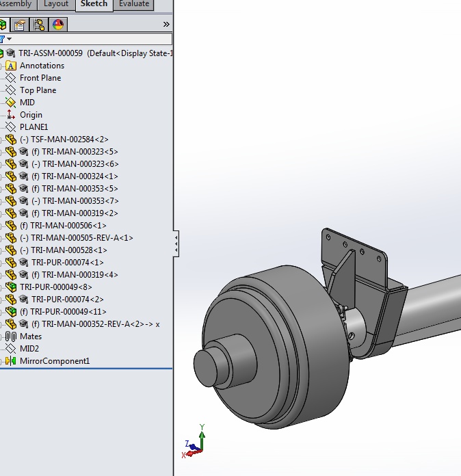This screenshot has height=476, width=461.
Task: Open the Sketch tab
Action: click(94, 4)
